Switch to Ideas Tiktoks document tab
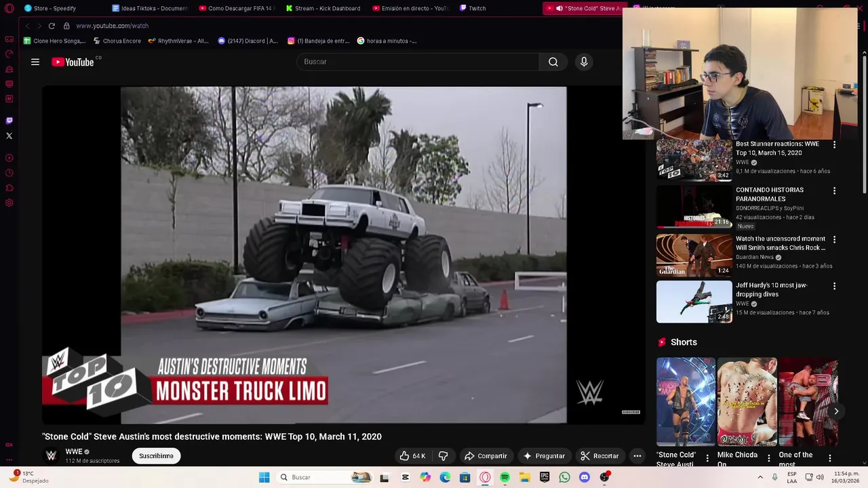Viewport: 868px width, 488px height. coord(149,8)
